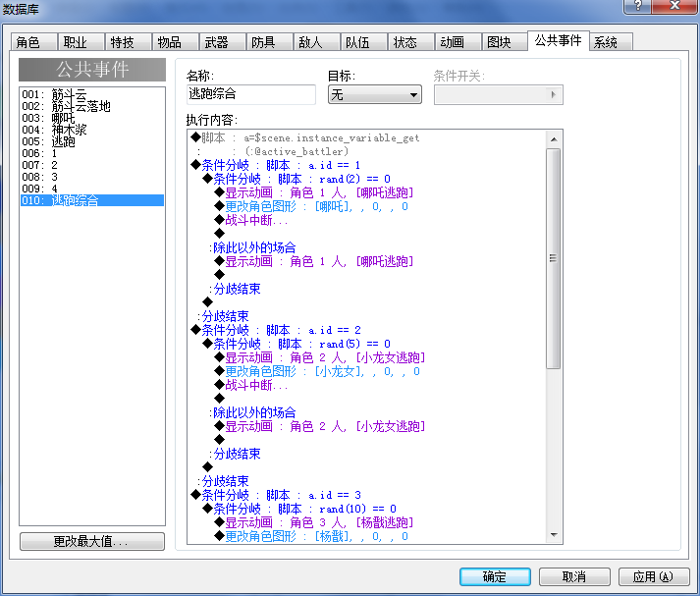Select common event 007: 2
This screenshot has height=596, width=700.
(x=92, y=165)
